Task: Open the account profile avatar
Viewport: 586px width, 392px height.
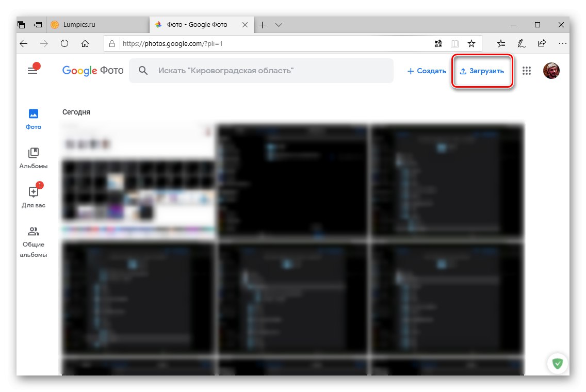Action: pyautogui.click(x=551, y=70)
